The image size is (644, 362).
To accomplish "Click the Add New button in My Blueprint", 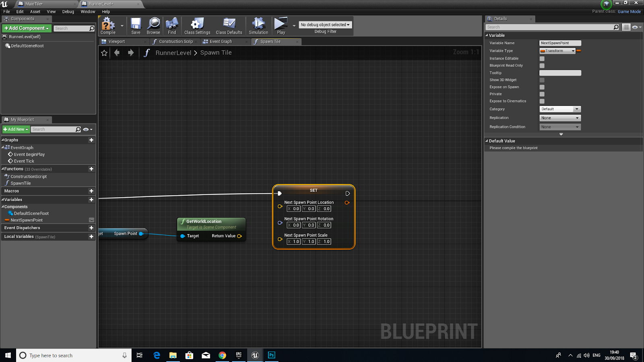I will pyautogui.click(x=15, y=129).
